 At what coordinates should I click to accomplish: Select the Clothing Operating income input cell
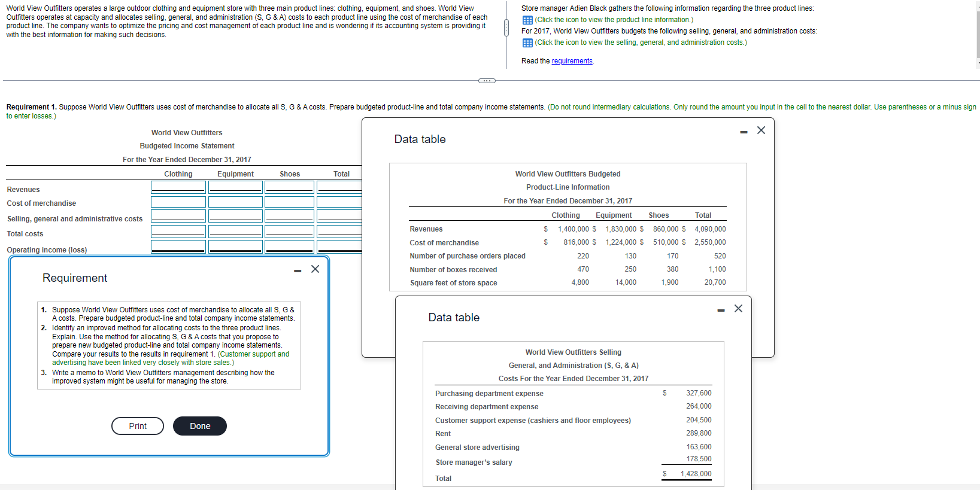(178, 246)
